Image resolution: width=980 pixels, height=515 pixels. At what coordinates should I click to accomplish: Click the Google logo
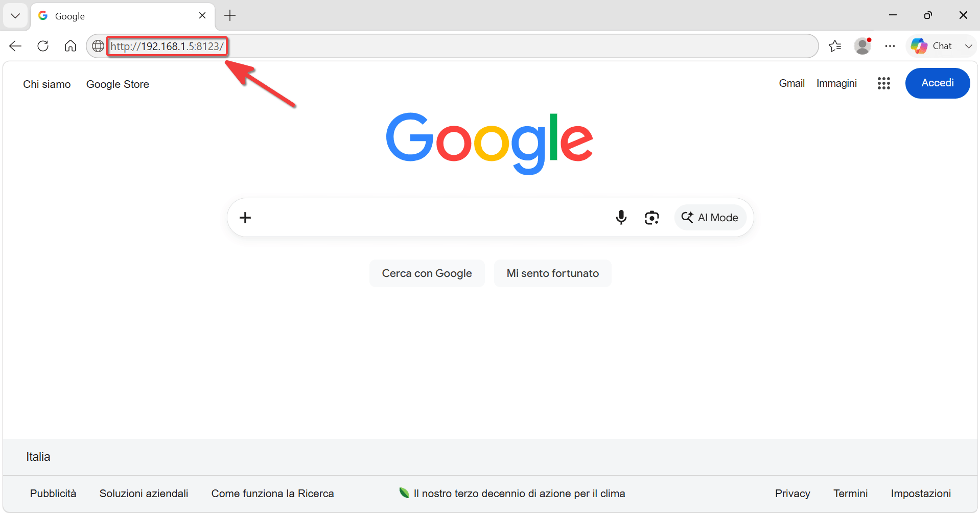pyautogui.click(x=489, y=143)
